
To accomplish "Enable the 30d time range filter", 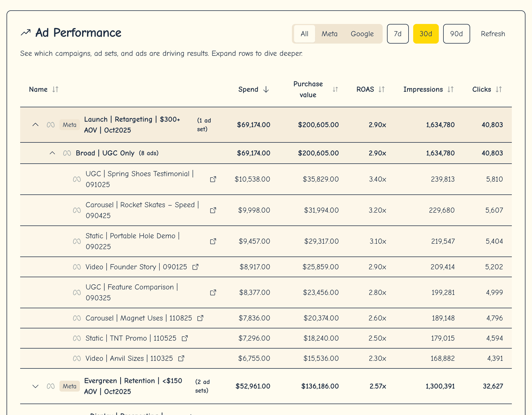I will (x=426, y=33).
